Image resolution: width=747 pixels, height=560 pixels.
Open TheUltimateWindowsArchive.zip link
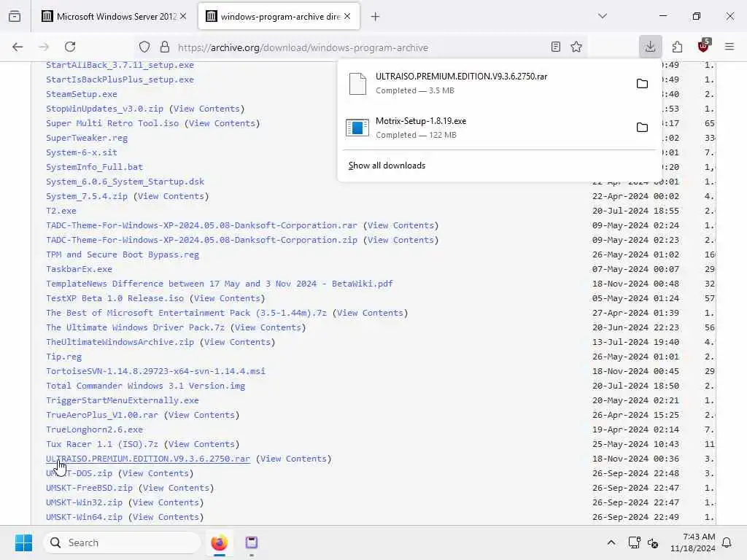pyautogui.click(x=120, y=342)
